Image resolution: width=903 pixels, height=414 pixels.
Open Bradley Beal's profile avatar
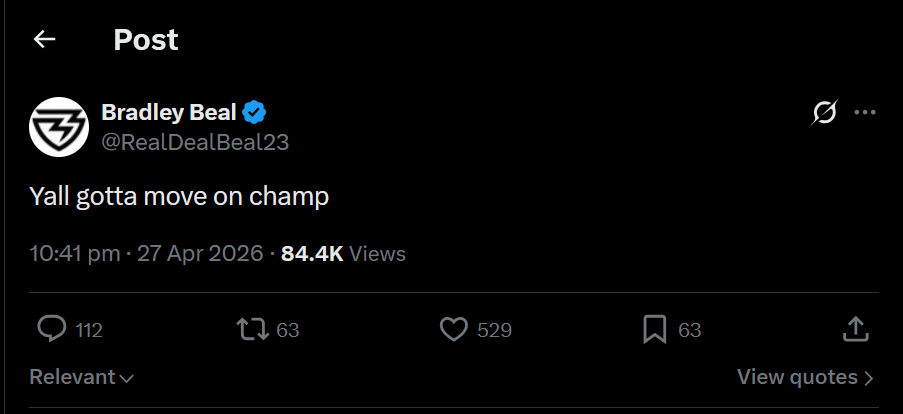(x=59, y=127)
